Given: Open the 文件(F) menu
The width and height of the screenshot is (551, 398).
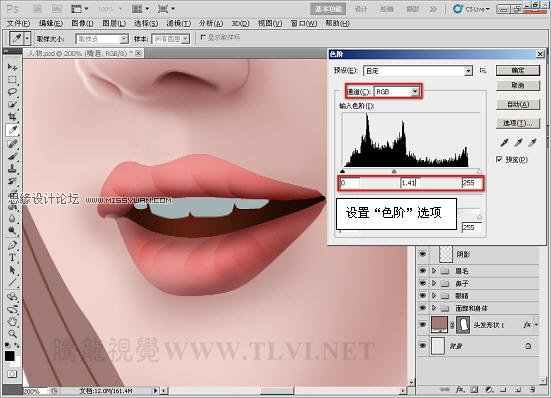Looking at the screenshot, I should [x=18, y=23].
